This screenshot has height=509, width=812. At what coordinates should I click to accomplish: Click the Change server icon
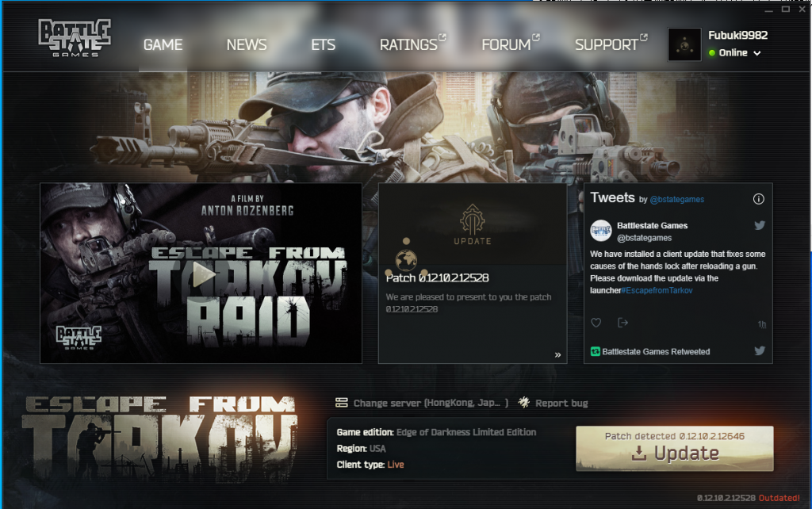[341, 403]
